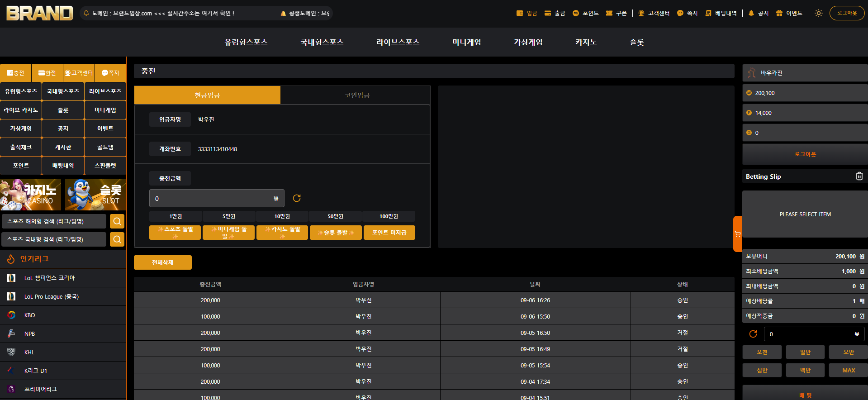
Task: Click 전체삭제 button
Action: click(x=163, y=262)
